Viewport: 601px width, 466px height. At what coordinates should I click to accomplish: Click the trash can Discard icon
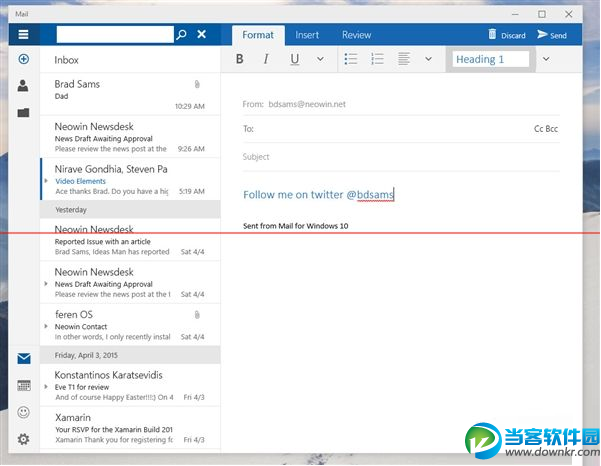[492, 34]
